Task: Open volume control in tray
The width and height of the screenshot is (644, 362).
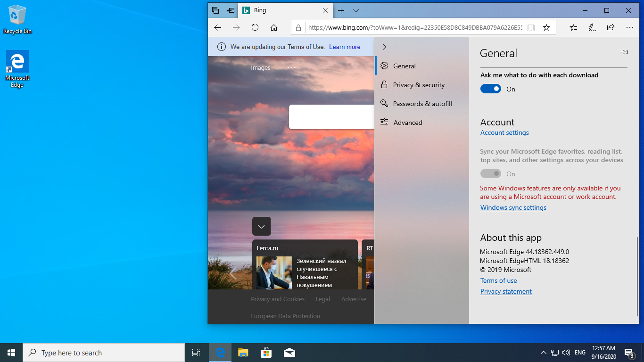Action: coord(566,353)
